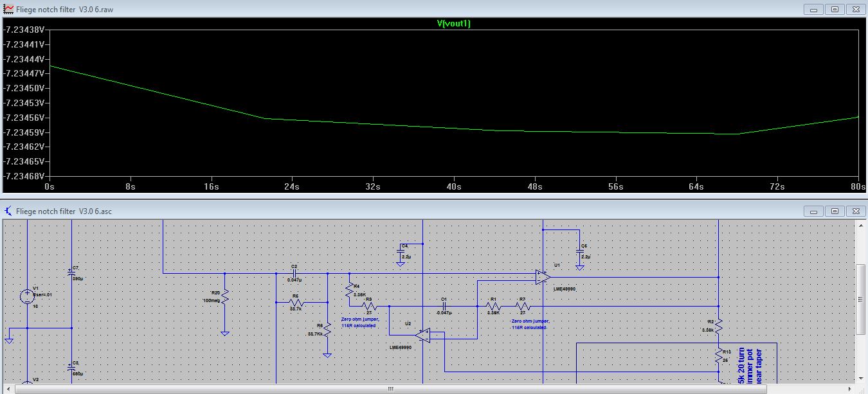Screen dimensions: 868x394
Task: Select the U2 op-amp symbol
Action: click(422, 335)
